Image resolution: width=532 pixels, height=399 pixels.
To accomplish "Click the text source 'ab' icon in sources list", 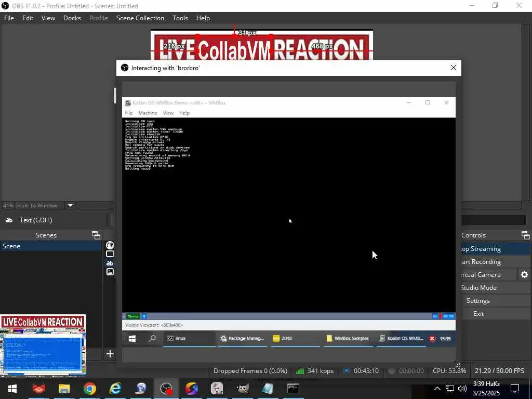I will pyautogui.click(x=110, y=263).
